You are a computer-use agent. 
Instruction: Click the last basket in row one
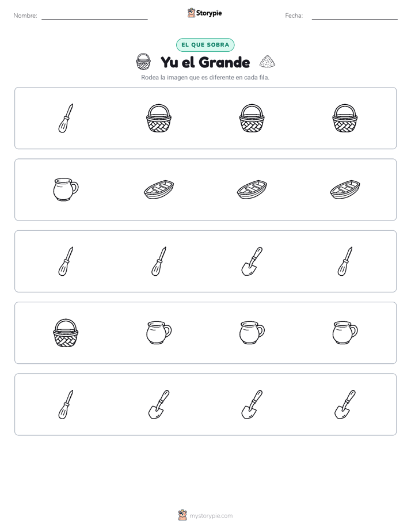click(x=345, y=118)
